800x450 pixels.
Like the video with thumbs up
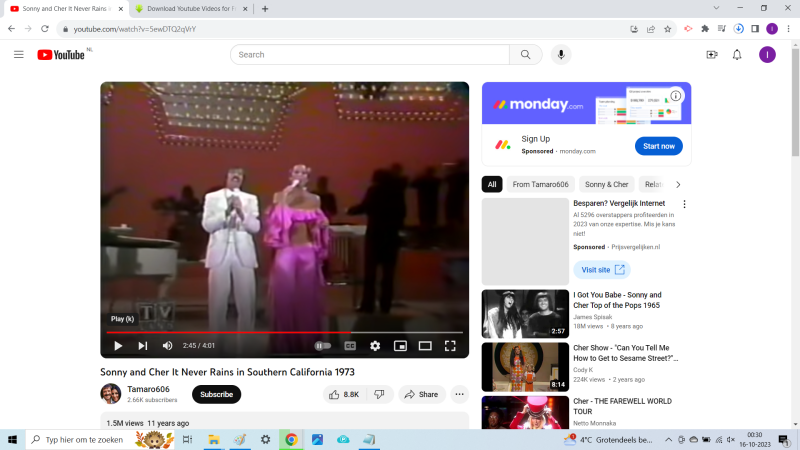click(344, 394)
